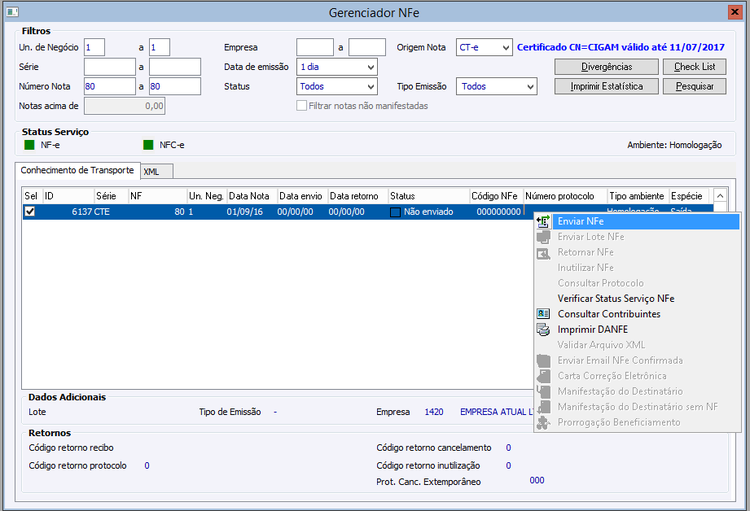Click the Enviar Lote NFe icon
750x511 pixels.
(x=543, y=237)
